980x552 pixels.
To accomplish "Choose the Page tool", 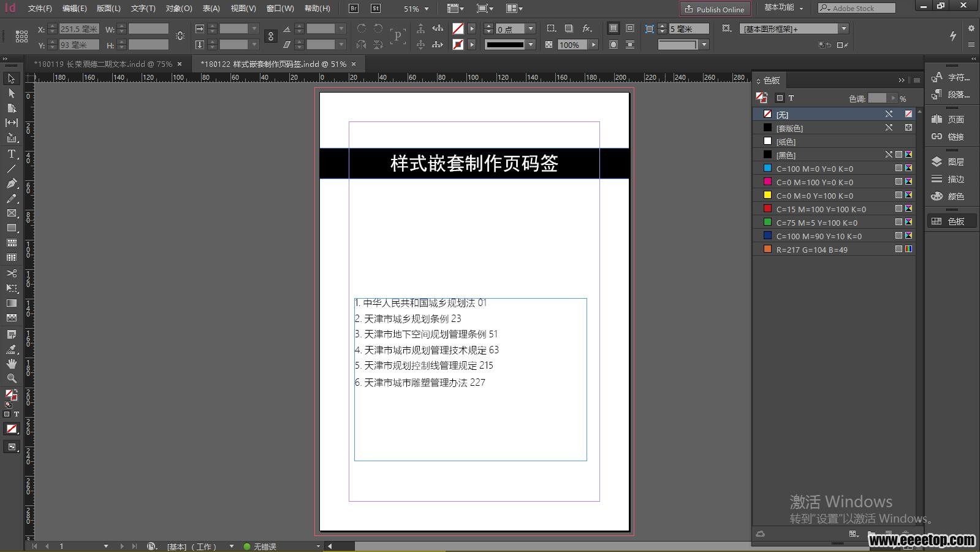I will point(11,108).
